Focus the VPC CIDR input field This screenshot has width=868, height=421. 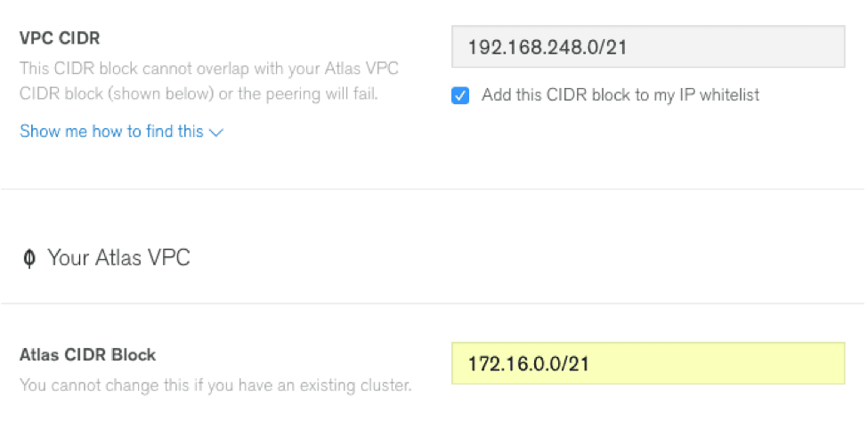coord(648,46)
